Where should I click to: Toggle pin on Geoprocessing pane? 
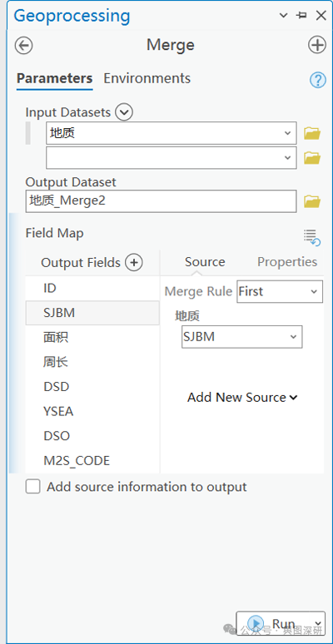[x=301, y=16]
